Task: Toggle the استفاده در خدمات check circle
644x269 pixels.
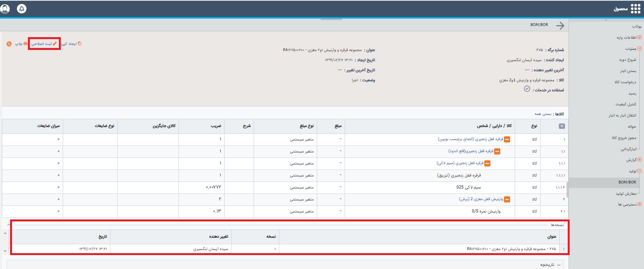Action: (527, 89)
